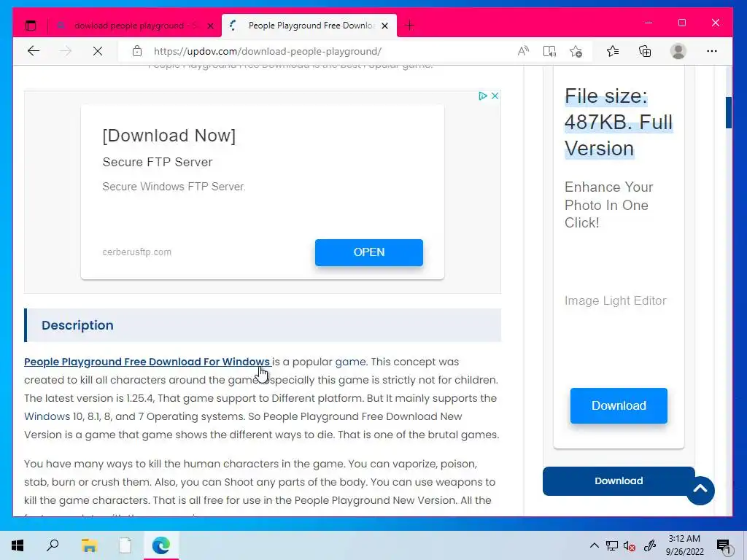Viewport: 747px width, 560px height.
Task: Click the OPEN button in FTP ad
Action: (368, 252)
